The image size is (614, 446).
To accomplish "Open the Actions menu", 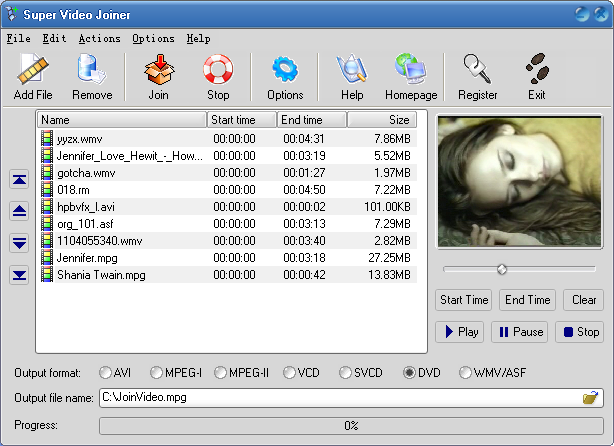I will [x=99, y=38].
